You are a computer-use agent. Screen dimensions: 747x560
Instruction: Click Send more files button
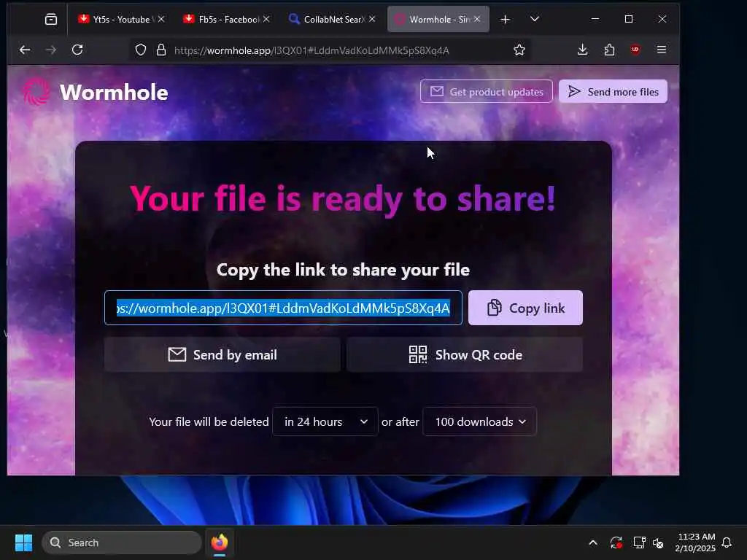[613, 91]
